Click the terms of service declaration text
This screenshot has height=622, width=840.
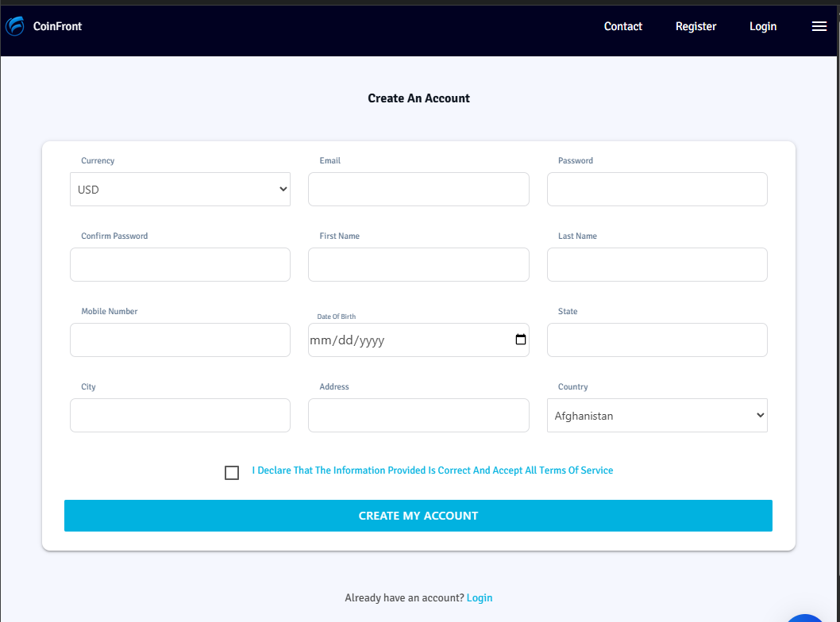point(433,470)
